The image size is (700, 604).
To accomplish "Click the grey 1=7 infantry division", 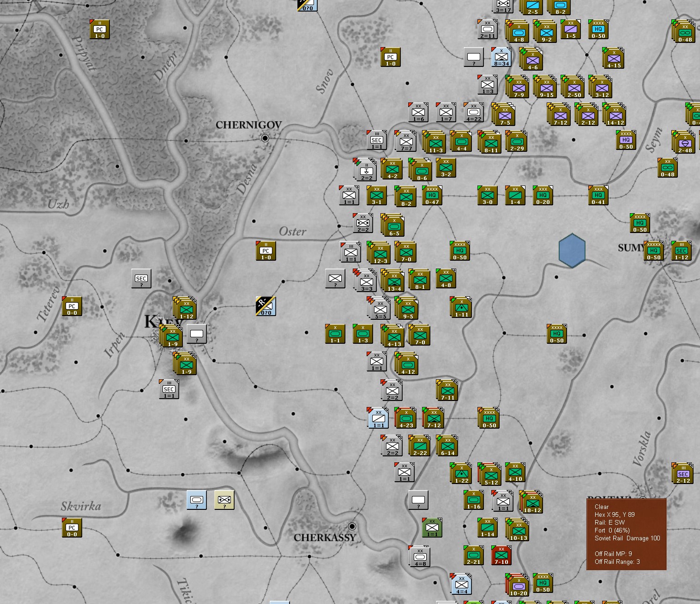I will (446, 113).
